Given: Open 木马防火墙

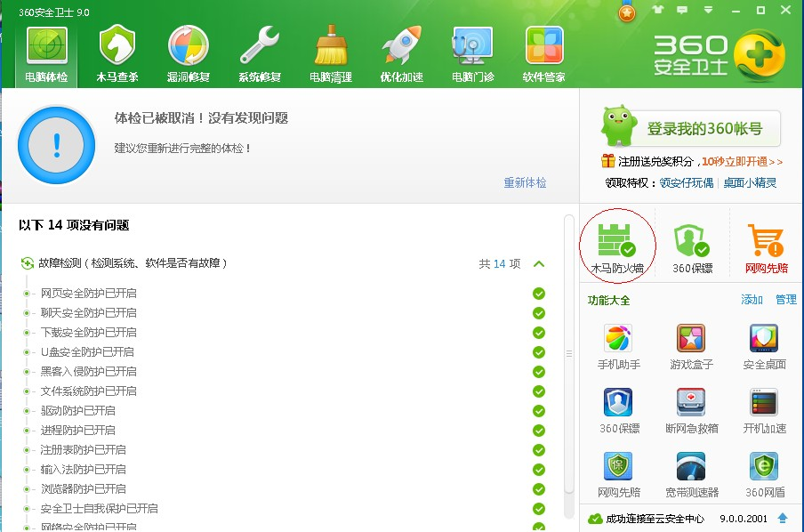Looking at the screenshot, I should pyautogui.click(x=617, y=248).
